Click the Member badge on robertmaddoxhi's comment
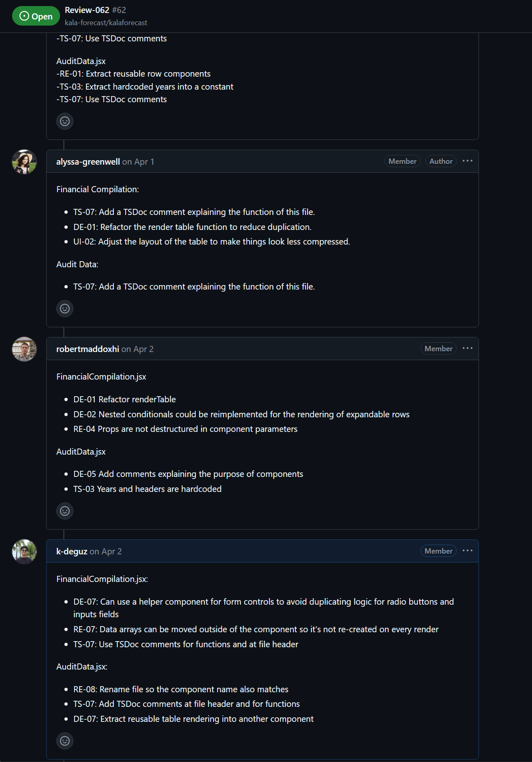This screenshot has width=532, height=762. click(438, 349)
